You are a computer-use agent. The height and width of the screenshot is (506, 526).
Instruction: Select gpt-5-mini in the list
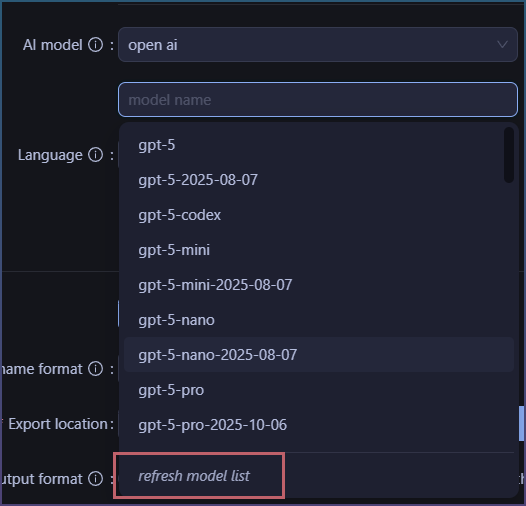(319, 250)
